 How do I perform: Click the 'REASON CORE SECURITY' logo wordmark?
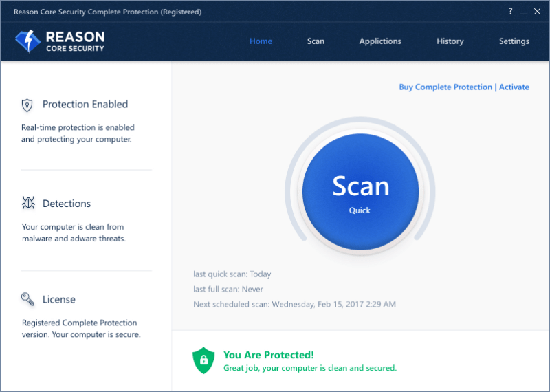point(76,41)
